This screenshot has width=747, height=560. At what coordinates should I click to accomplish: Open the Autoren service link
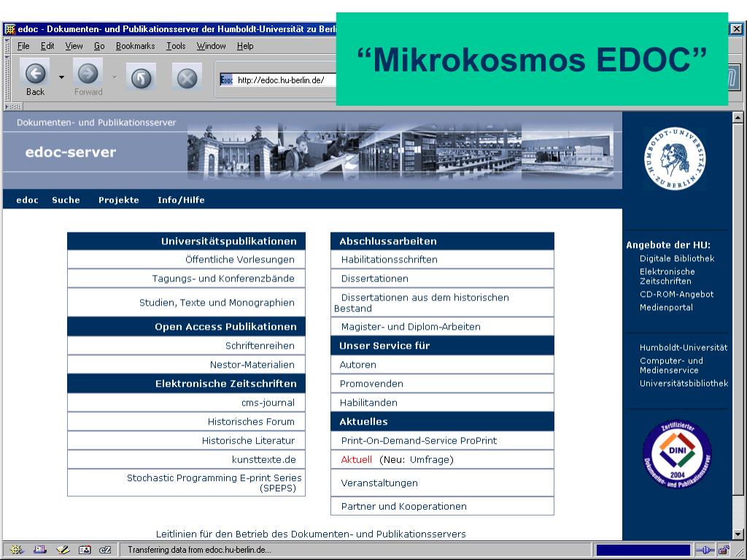click(x=357, y=365)
